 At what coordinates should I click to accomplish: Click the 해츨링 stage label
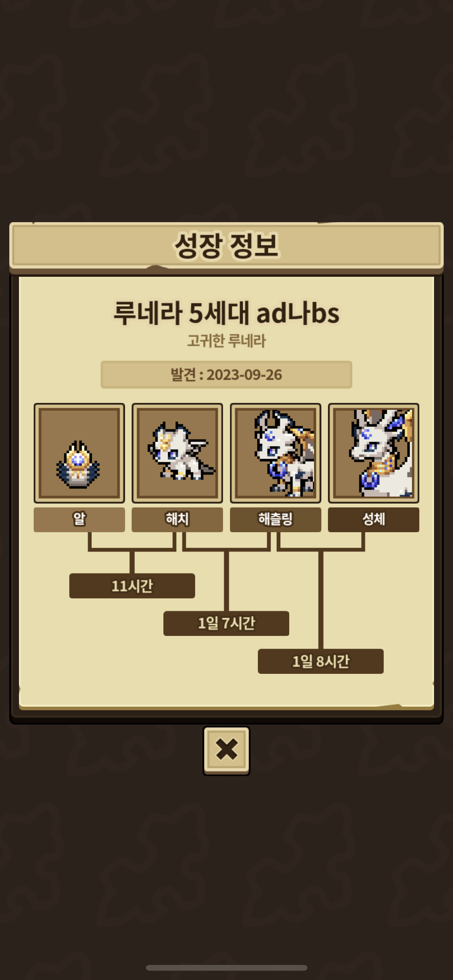(x=275, y=519)
